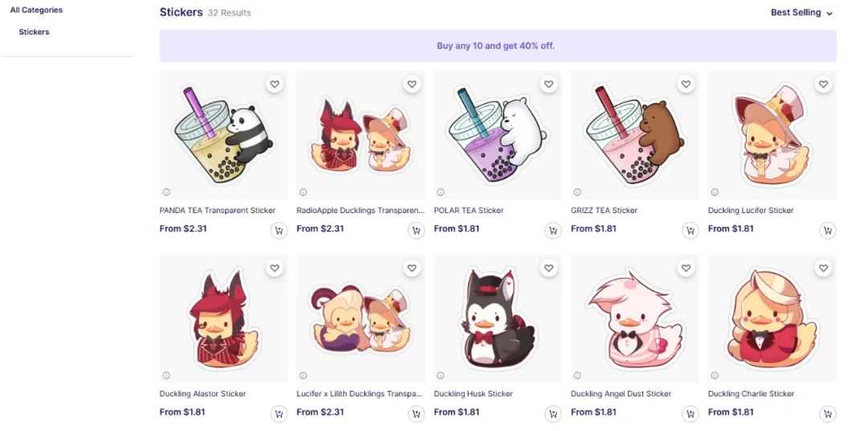Favorite the GRIZZ TEA Sticker

coord(686,84)
